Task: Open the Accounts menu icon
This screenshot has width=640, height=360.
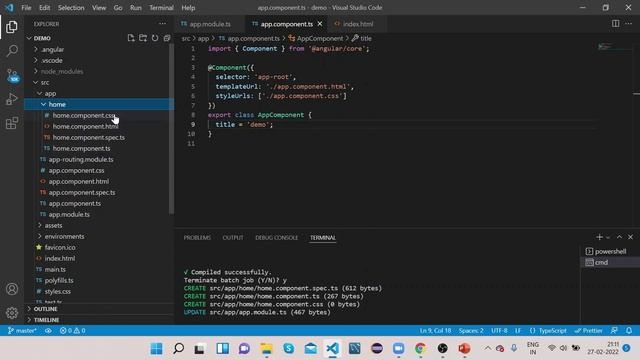Action: pos(12,289)
